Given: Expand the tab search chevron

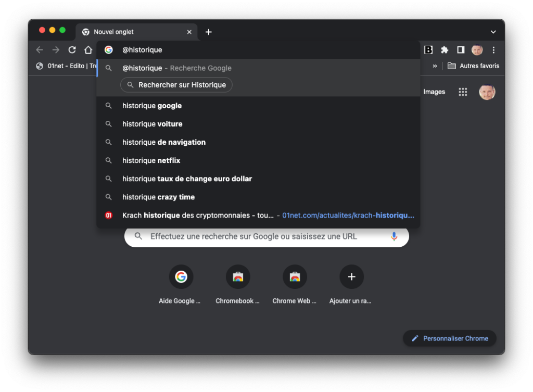Looking at the screenshot, I should 493,32.
